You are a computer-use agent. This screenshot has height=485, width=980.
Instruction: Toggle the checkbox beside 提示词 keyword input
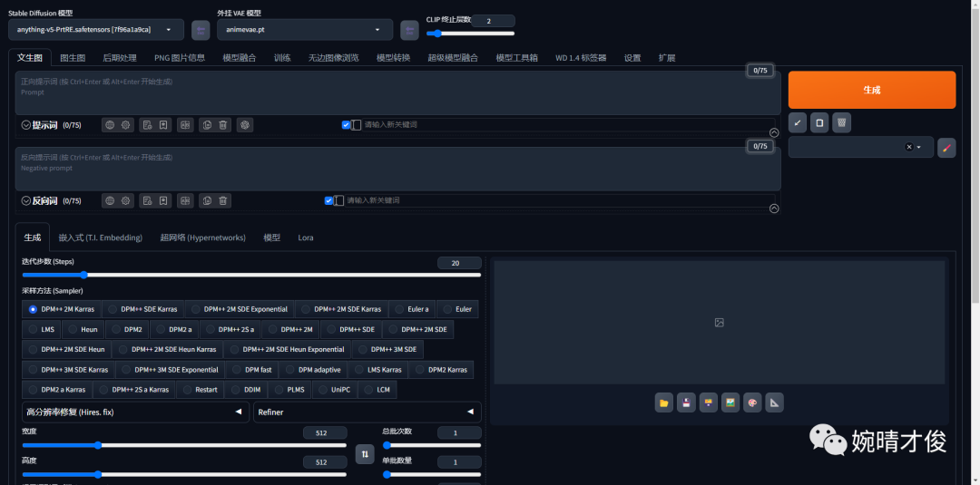pos(346,125)
